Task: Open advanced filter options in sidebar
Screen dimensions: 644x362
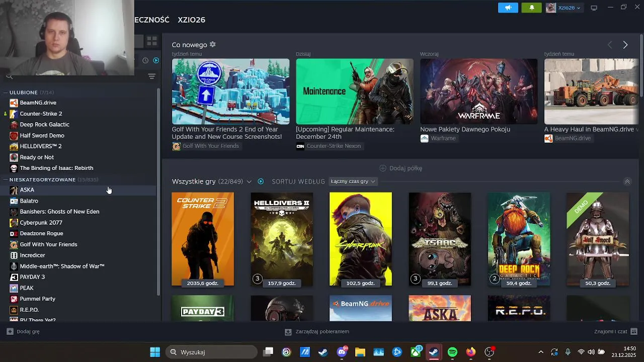Action: pos(151,76)
